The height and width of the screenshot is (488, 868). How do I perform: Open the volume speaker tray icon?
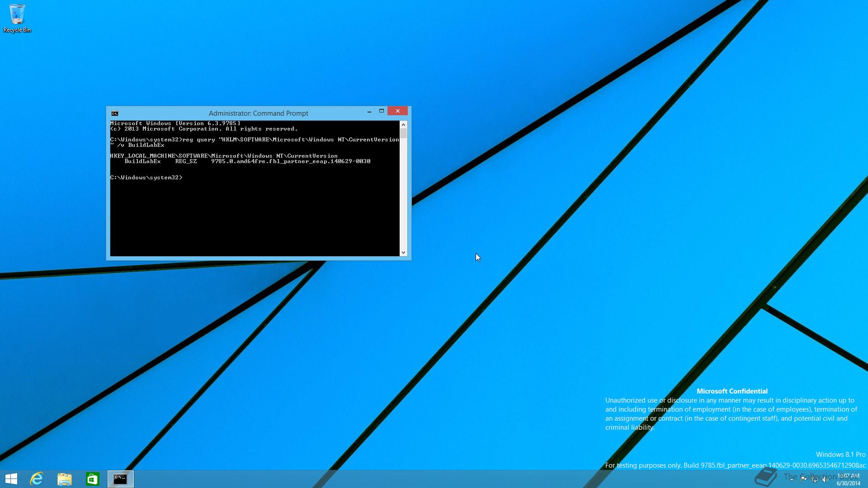coord(825,479)
